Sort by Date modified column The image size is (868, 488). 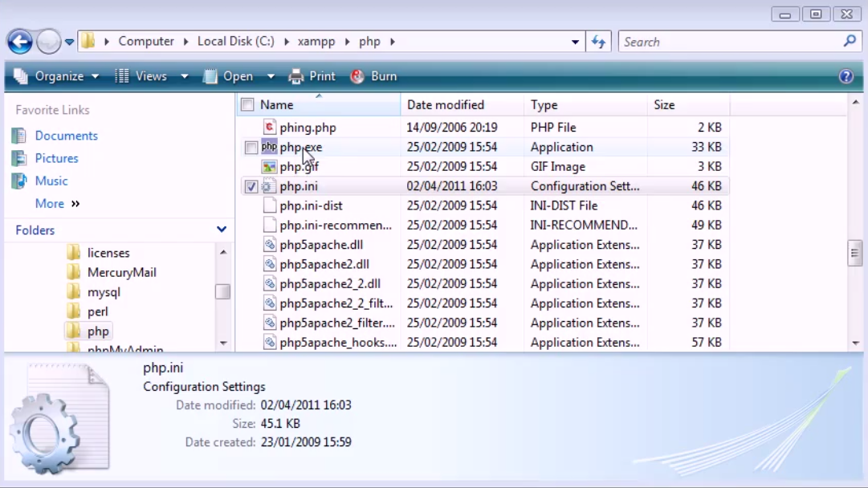pos(463,104)
